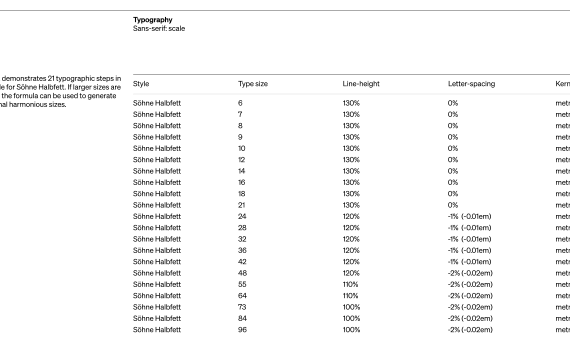Click the 0% letter-spacing for size 8

coord(453,125)
